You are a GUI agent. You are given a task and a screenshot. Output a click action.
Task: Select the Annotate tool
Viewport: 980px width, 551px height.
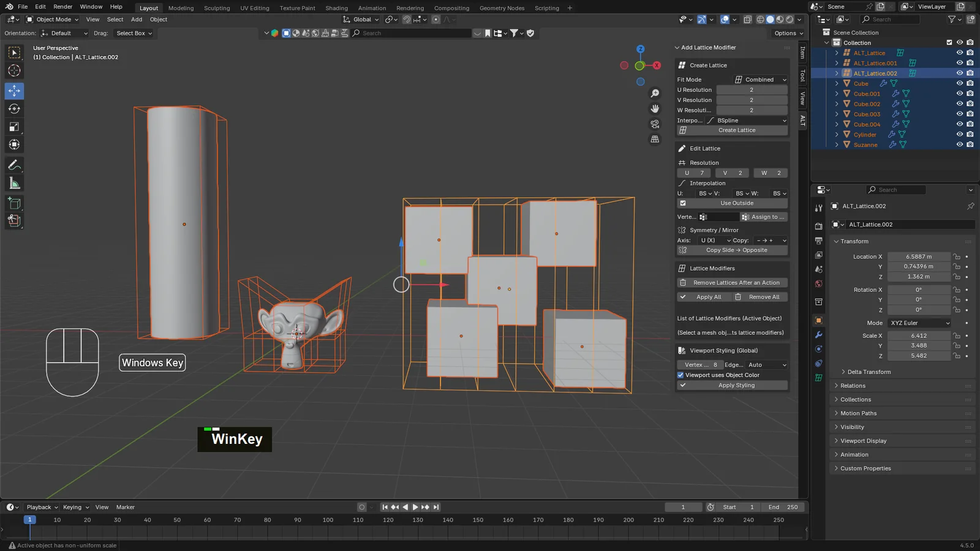coord(14,165)
